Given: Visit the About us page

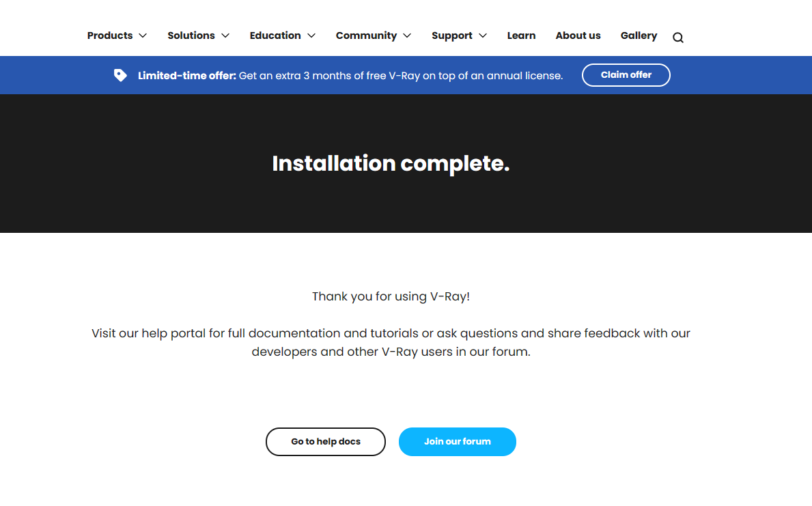Looking at the screenshot, I should pos(578,36).
